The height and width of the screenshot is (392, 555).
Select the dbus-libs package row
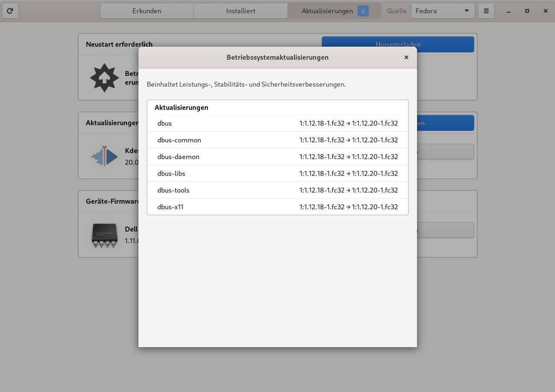[x=277, y=173]
